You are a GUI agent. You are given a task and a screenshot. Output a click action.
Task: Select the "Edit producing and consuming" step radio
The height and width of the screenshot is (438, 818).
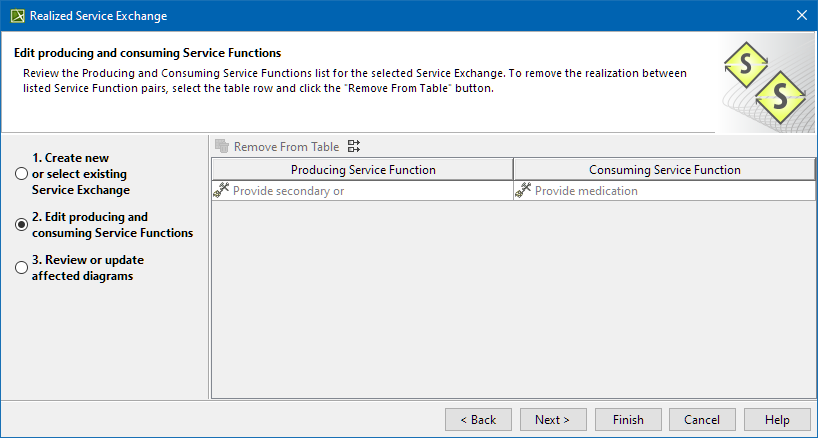coord(21,225)
